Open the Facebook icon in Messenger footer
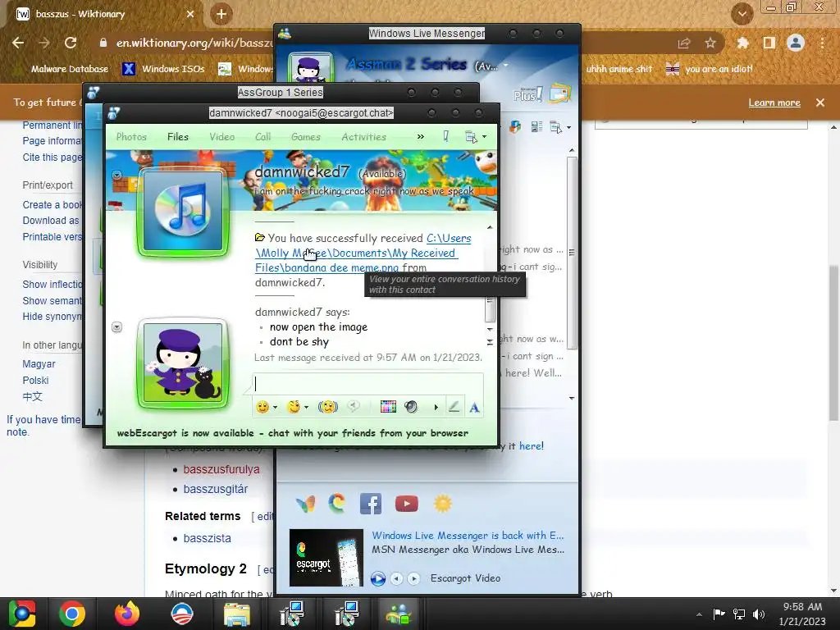This screenshot has width=840, height=630. pos(371,504)
